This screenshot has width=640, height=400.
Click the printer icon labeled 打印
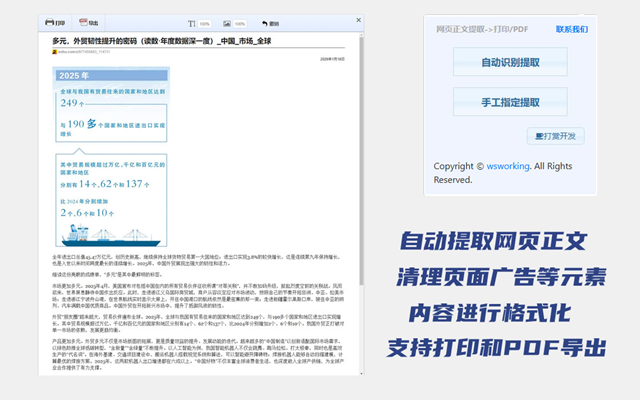coord(56,22)
